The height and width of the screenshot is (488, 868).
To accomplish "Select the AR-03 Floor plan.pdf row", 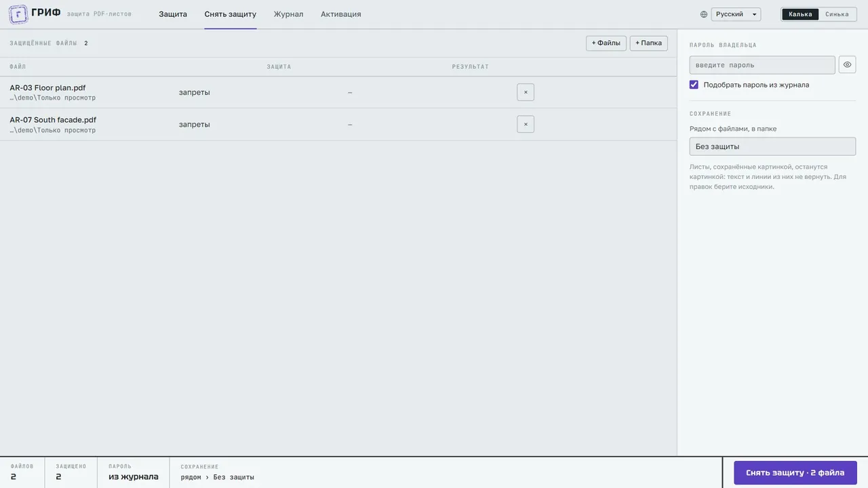I will [x=338, y=92].
